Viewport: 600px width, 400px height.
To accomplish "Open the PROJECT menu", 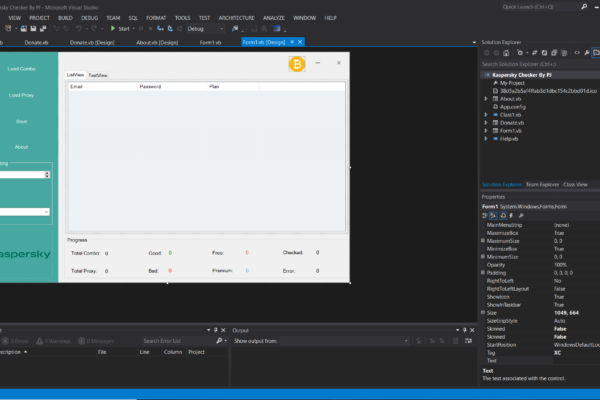I will (39, 18).
